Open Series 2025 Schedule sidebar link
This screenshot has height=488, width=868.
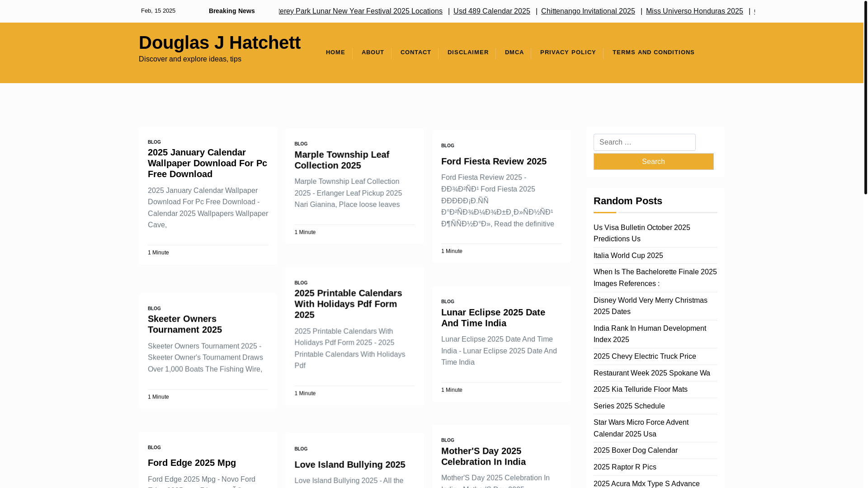(629, 406)
